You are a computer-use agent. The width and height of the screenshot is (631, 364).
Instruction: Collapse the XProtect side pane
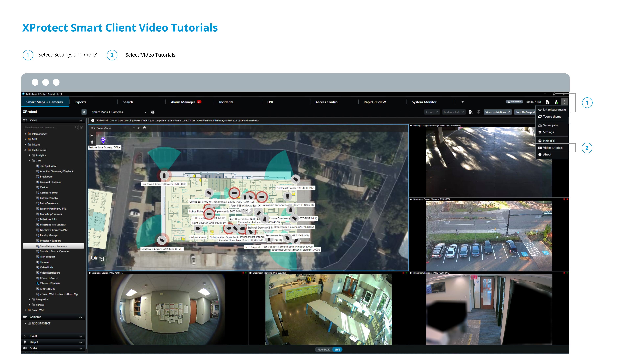pyautogui.click(x=84, y=112)
